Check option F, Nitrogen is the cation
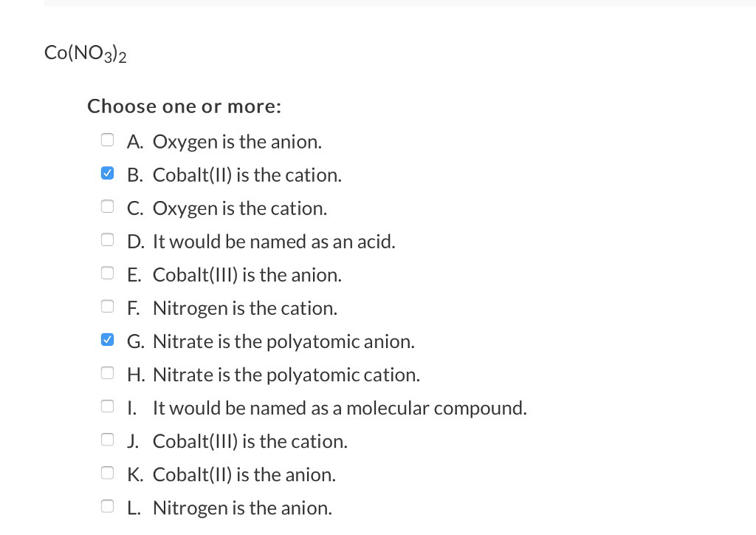Image resolution: width=756 pixels, height=535 pixels. [x=107, y=306]
